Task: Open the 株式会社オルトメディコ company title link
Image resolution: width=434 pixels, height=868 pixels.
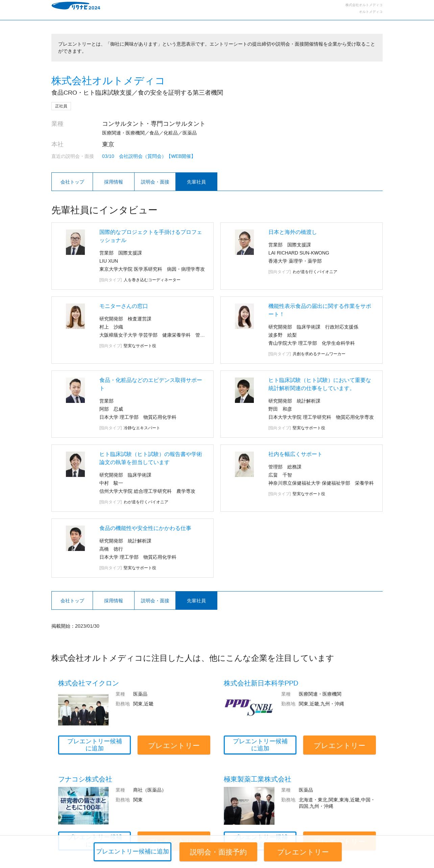Action: (x=108, y=81)
